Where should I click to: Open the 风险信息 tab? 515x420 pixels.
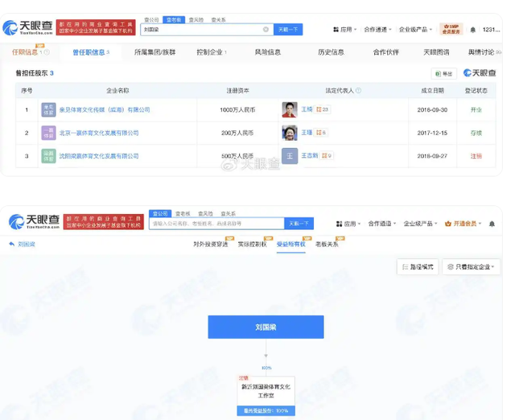point(268,52)
